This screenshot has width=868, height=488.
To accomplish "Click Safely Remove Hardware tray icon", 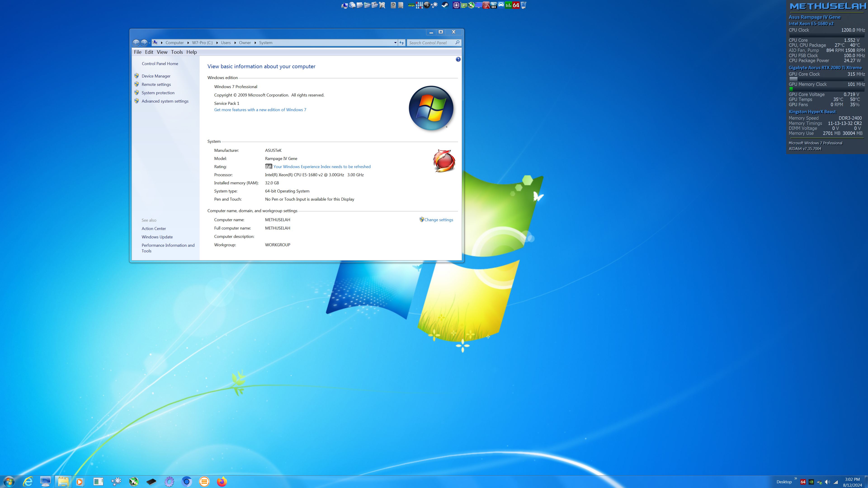I will (819, 482).
